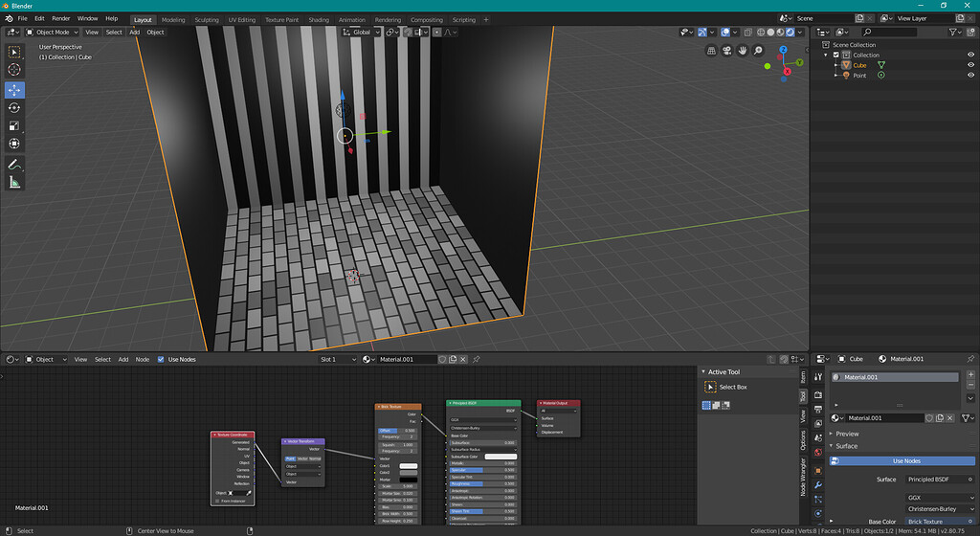
Task: Open the Slot 1 dropdown
Action: [x=338, y=359]
